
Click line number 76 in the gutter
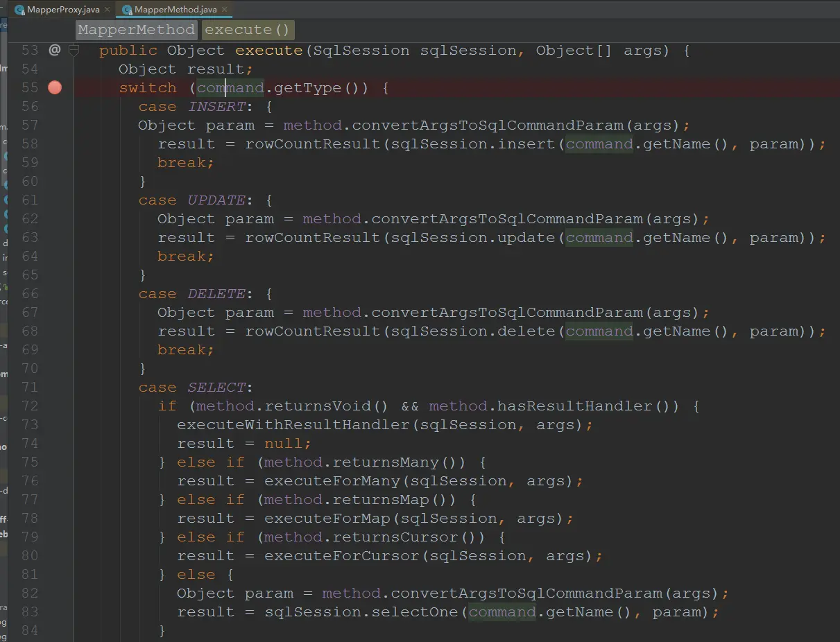(x=30, y=480)
